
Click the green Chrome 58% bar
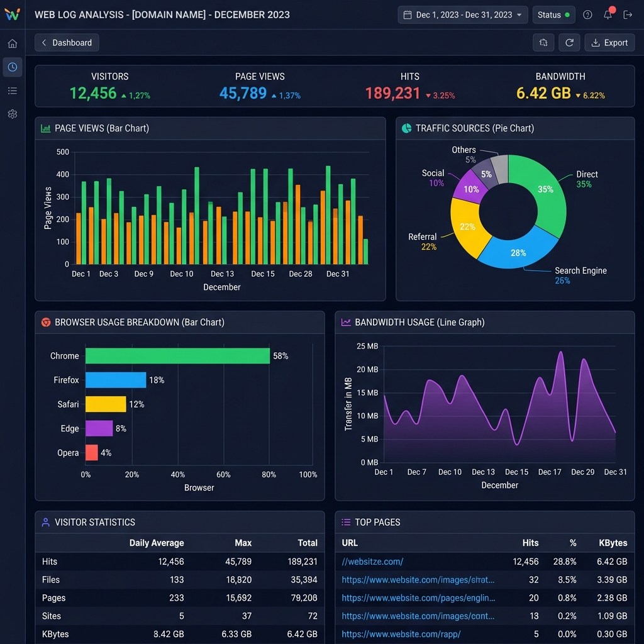177,356
